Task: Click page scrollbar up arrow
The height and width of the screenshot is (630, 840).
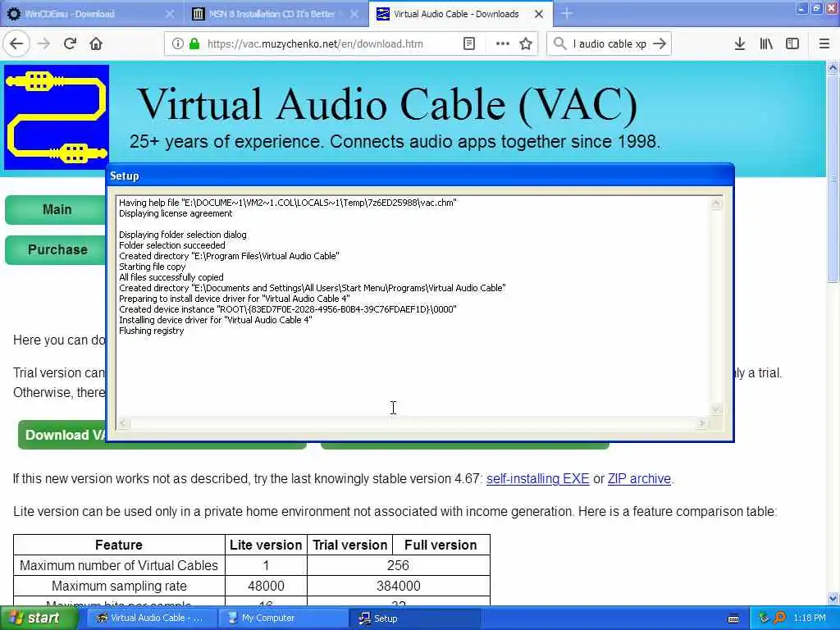Action: pyautogui.click(x=833, y=68)
